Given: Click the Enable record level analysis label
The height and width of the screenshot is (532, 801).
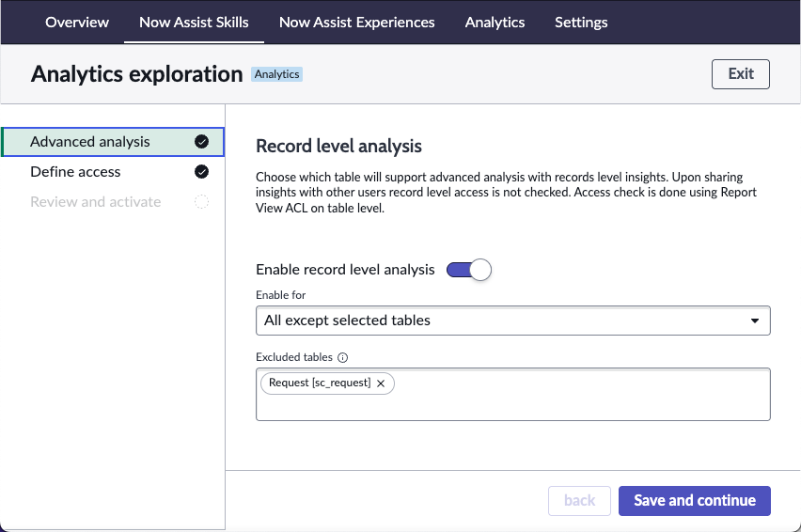Looking at the screenshot, I should [345, 270].
